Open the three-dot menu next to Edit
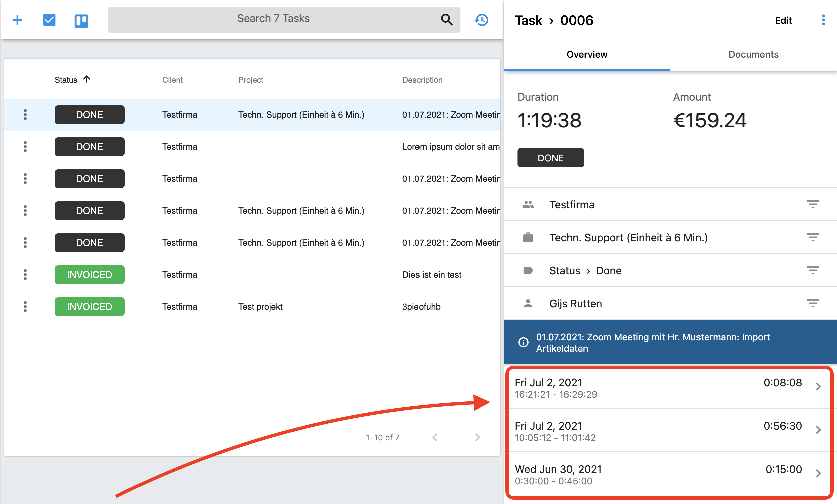The width and height of the screenshot is (837, 504). (823, 20)
